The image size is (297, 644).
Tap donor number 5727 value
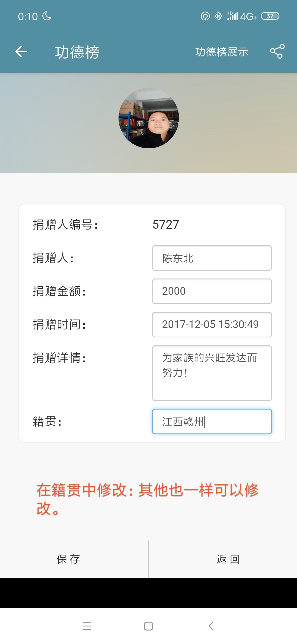point(166,225)
